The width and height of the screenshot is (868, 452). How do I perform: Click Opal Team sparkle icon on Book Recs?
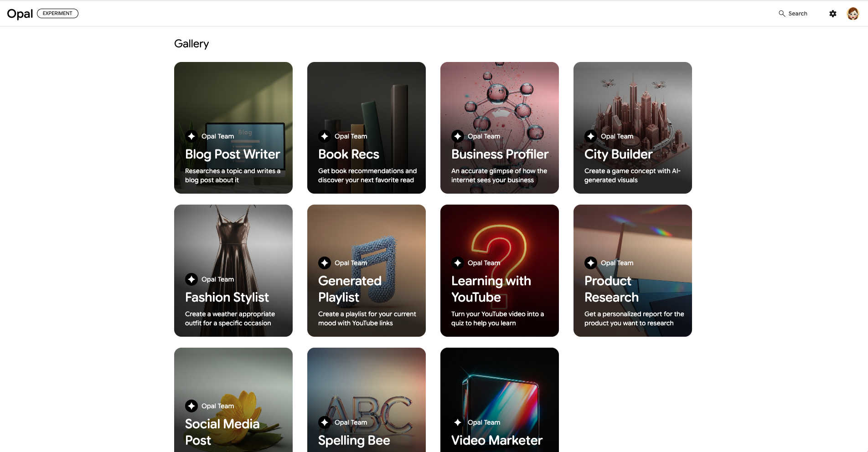(x=325, y=136)
